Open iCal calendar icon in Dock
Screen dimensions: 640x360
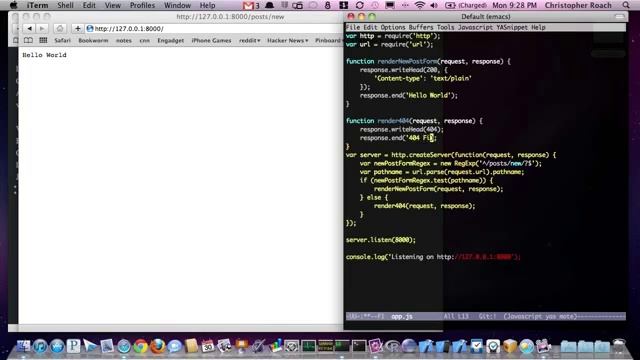tap(207, 346)
